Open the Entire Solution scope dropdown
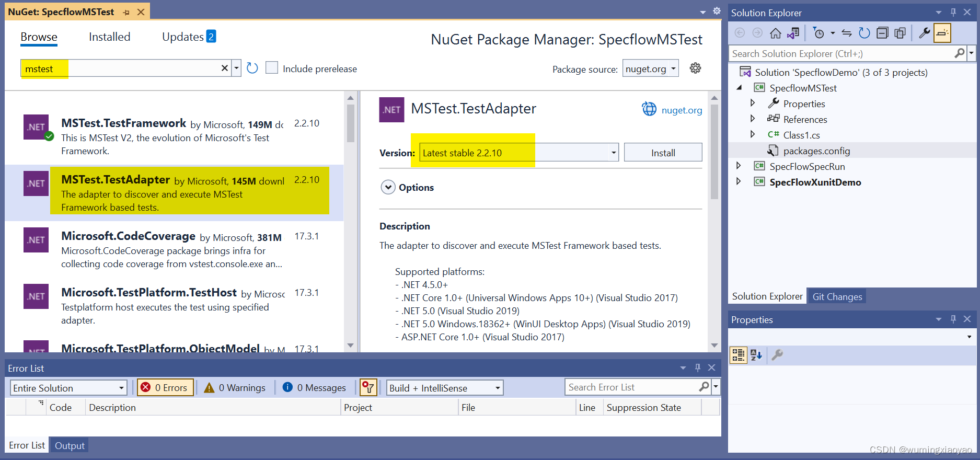 (x=68, y=388)
